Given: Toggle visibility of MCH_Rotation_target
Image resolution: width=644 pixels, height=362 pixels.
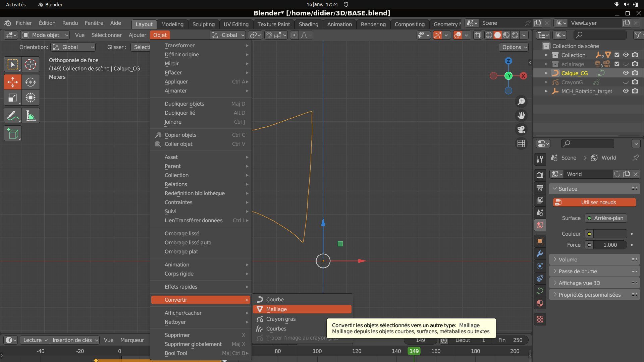Looking at the screenshot, I should [626, 91].
